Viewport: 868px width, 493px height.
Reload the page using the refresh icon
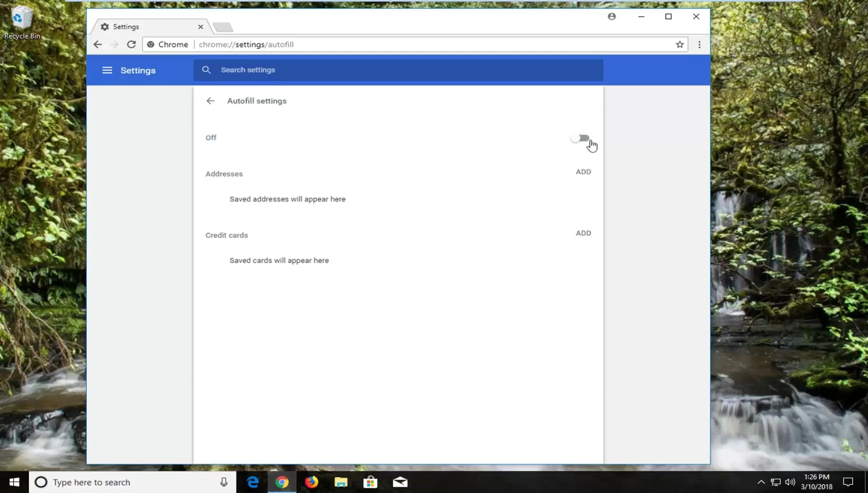coord(132,44)
